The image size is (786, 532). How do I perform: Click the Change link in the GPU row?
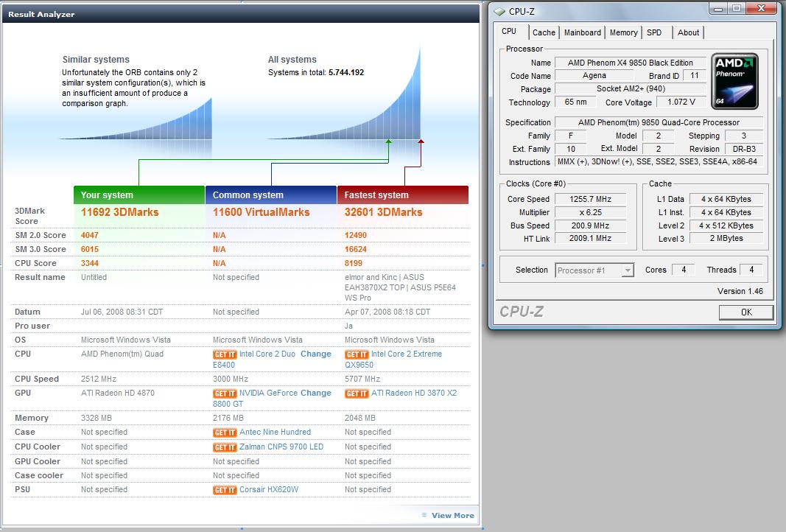click(316, 393)
